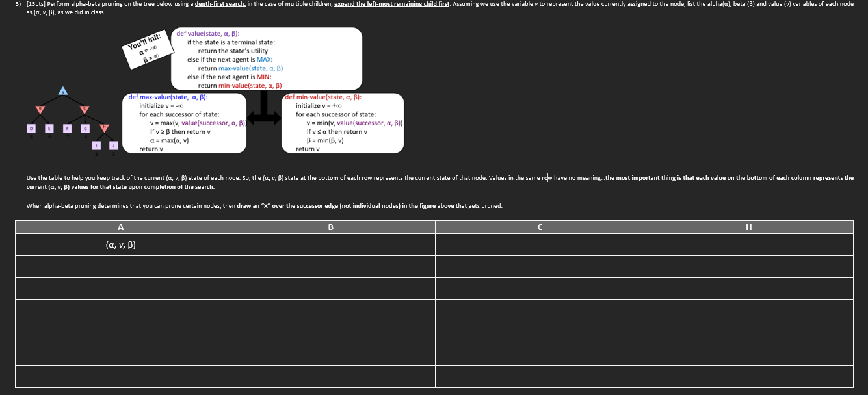Expand the min-value pseudocode box
This screenshot has height=395, width=868.
tap(343, 122)
